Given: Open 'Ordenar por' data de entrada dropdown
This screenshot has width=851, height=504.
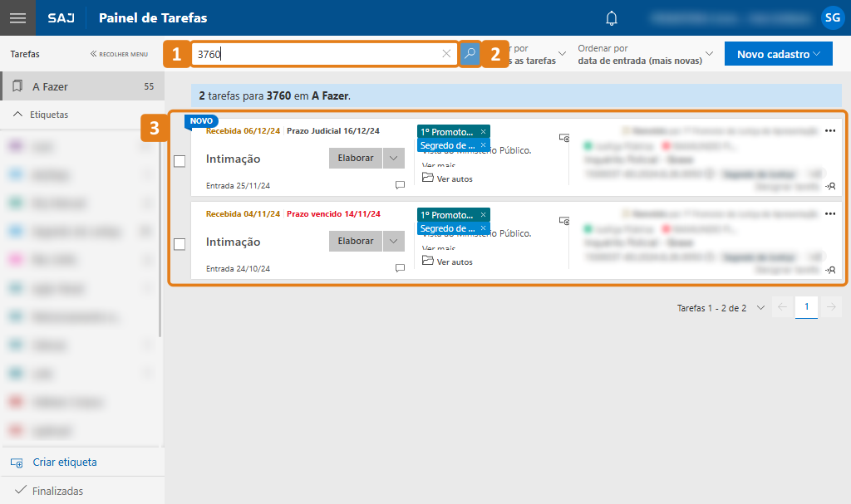Looking at the screenshot, I should (x=646, y=55).
